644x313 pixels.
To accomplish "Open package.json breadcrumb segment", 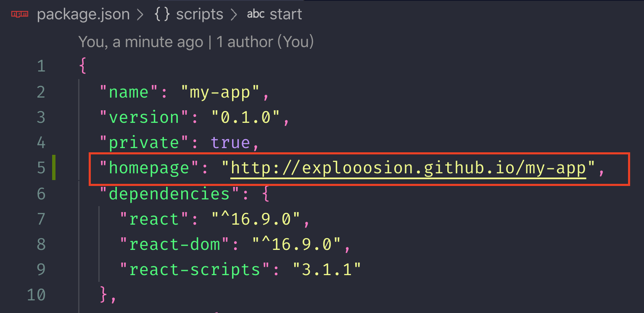I will 83,14.
